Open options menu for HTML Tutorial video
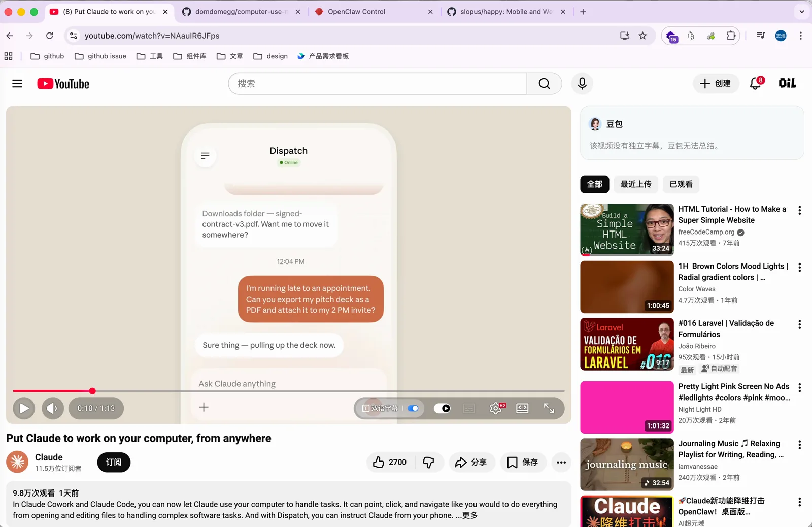This screenshot has width=812, height=527. [800, 210]
